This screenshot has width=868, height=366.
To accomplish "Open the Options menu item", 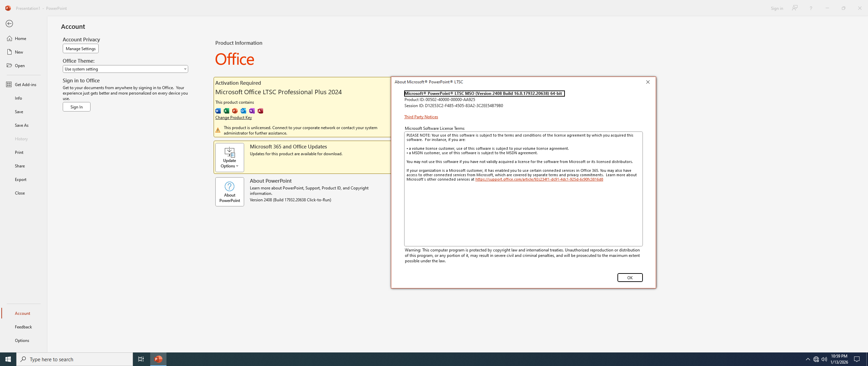I will tap(22, 340).
